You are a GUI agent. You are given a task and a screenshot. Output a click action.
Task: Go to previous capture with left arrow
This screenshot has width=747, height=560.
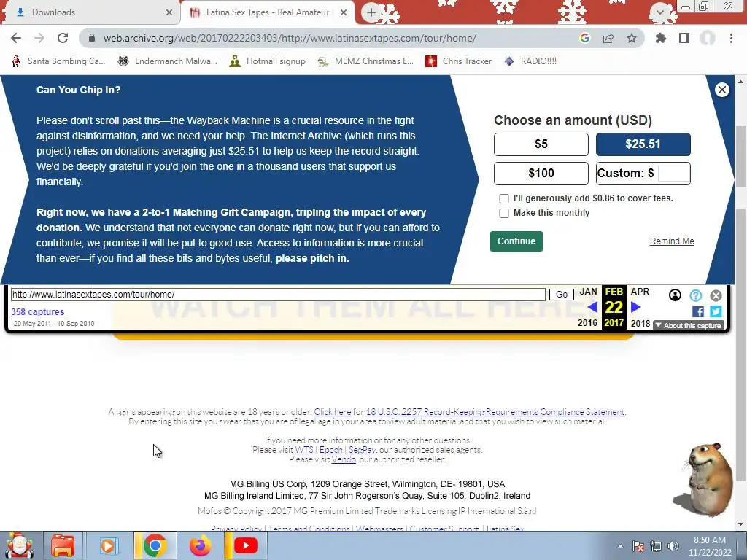pyautogui.click(x=592, y=307)
